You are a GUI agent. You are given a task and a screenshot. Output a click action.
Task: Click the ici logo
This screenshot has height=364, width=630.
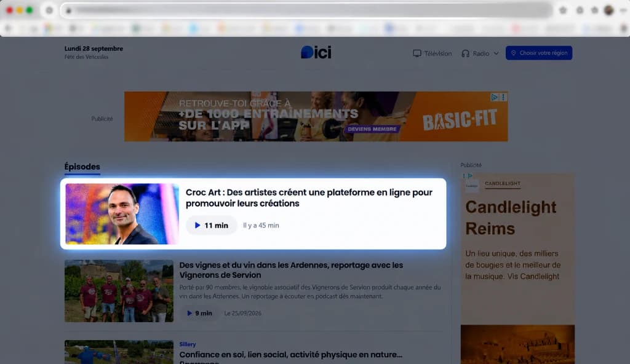(316, 52)
